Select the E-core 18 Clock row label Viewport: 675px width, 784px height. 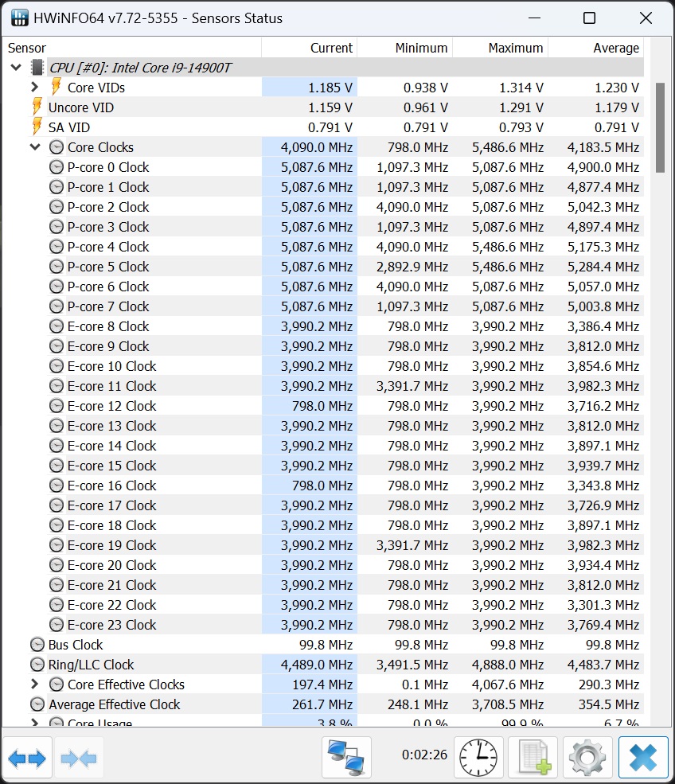112,525
